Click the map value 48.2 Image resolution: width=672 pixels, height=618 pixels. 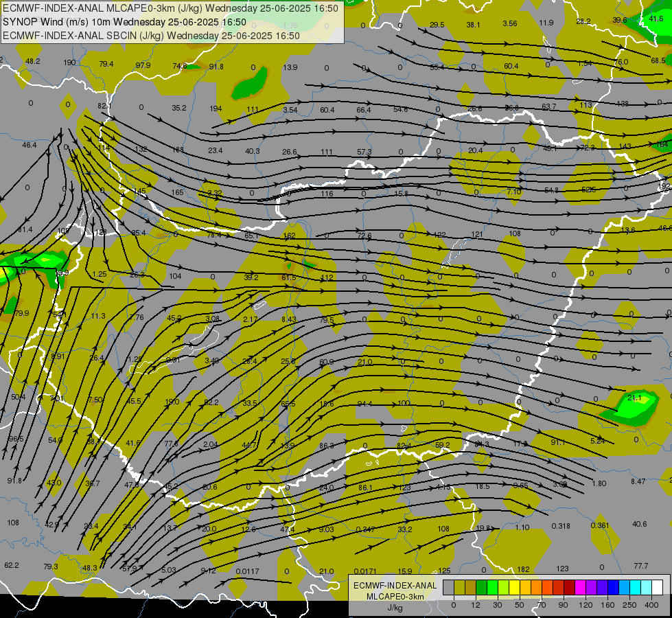(33, 61)
